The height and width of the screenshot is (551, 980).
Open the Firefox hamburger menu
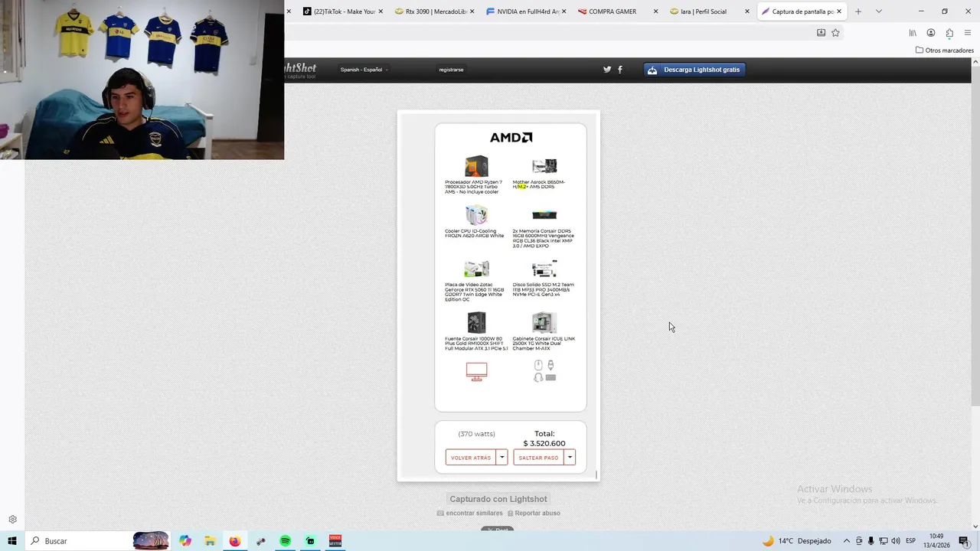pyautogui.click(x=968, y=33)
